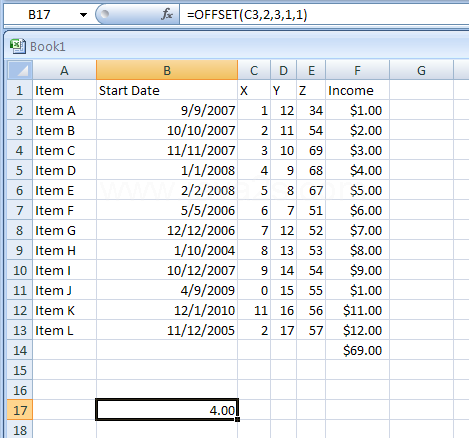Click the date cell 5/5/2006
469x438 pixels.
(x=167, y=210)
